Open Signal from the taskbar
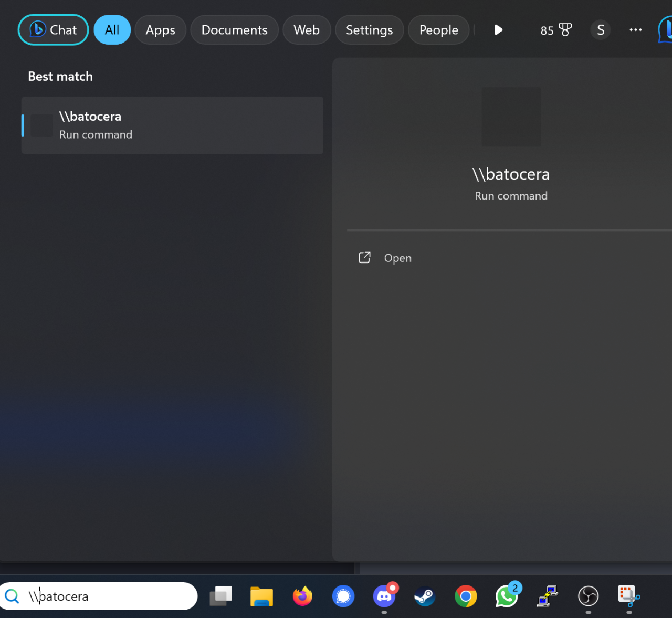 (343, 596)
